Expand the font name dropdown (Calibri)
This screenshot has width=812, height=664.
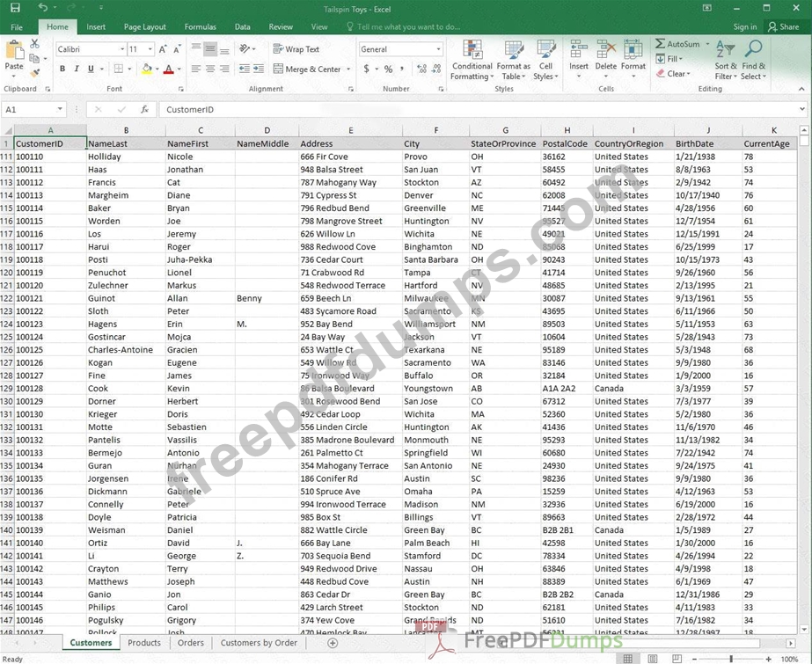(x=122, y=49)
